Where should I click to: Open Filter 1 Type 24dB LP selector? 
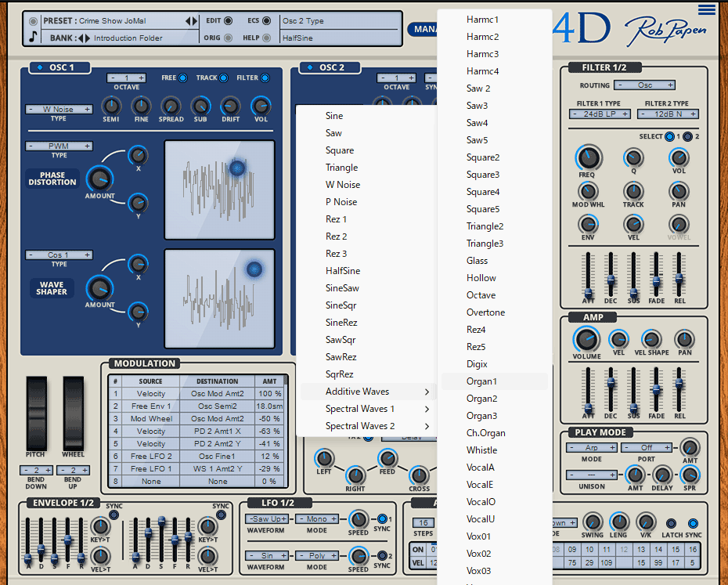[600, 114]
